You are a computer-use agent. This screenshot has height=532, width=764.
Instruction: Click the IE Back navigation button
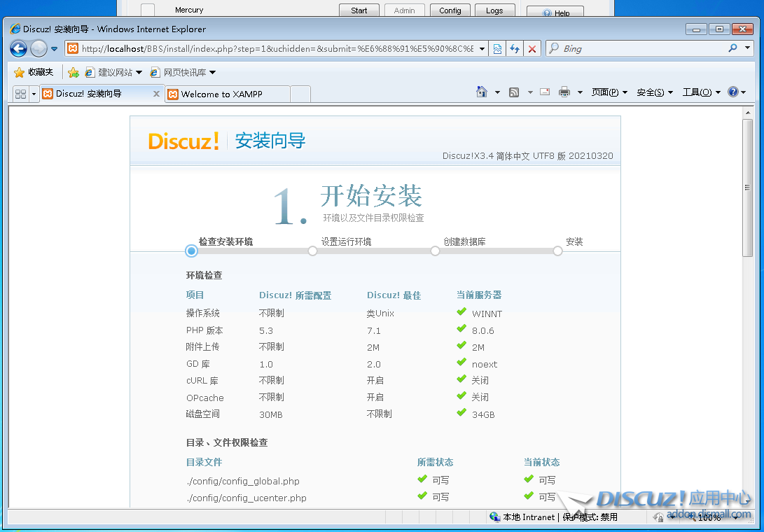click(x=18, y=49)
